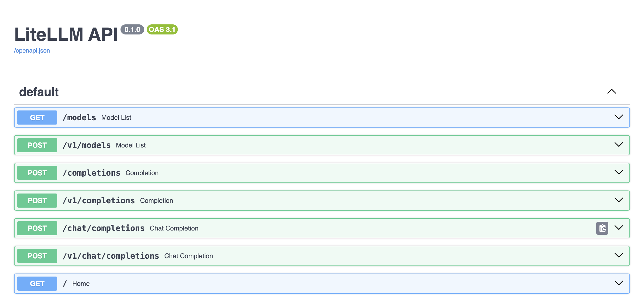Expand the POST /v1/chat/completions row chevron
Viewport: 644px width, 308px height.
point(619,255)
